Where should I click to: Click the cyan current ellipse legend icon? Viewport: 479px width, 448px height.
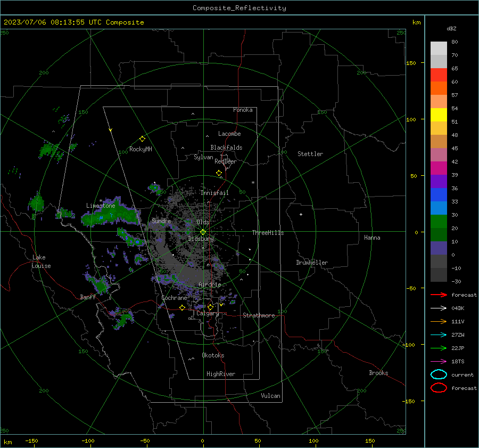[x=439, y=374]
